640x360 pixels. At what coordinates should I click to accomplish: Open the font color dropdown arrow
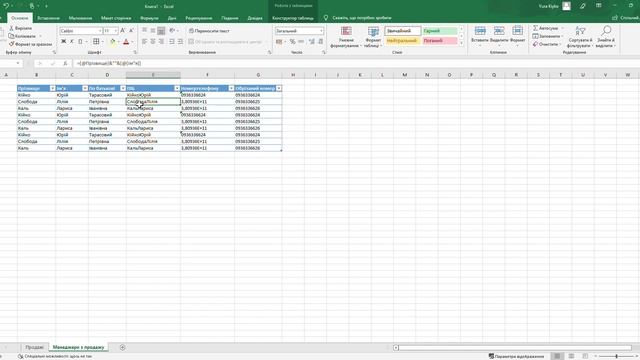click(x=132, y=42)
